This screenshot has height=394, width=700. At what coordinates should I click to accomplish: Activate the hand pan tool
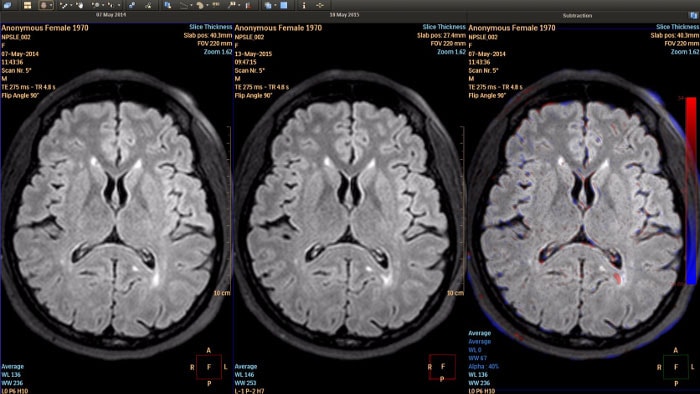(80, 5)
